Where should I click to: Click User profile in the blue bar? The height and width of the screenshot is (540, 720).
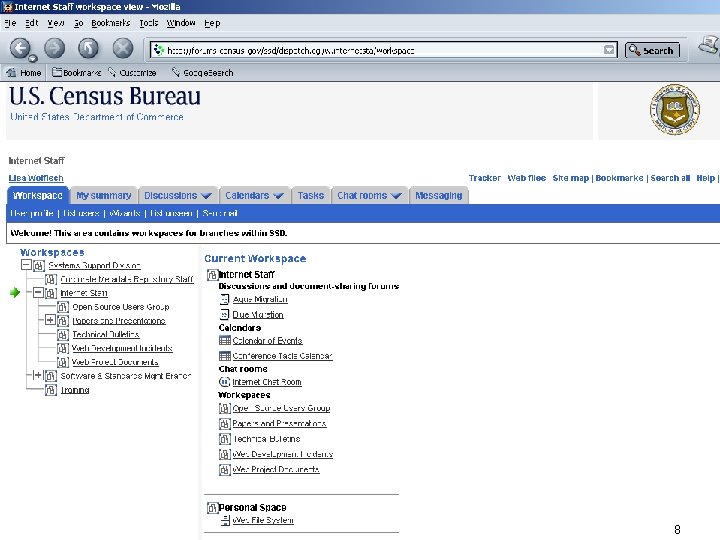(32, 213)
